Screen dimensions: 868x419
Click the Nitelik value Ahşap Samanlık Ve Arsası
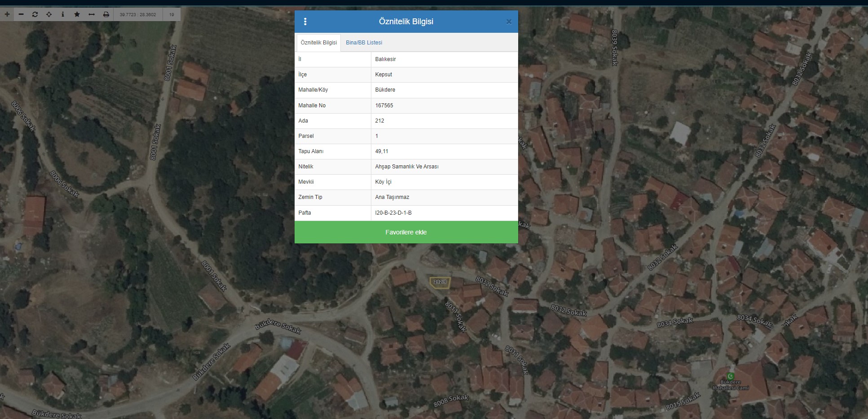[x=407, y=167]
